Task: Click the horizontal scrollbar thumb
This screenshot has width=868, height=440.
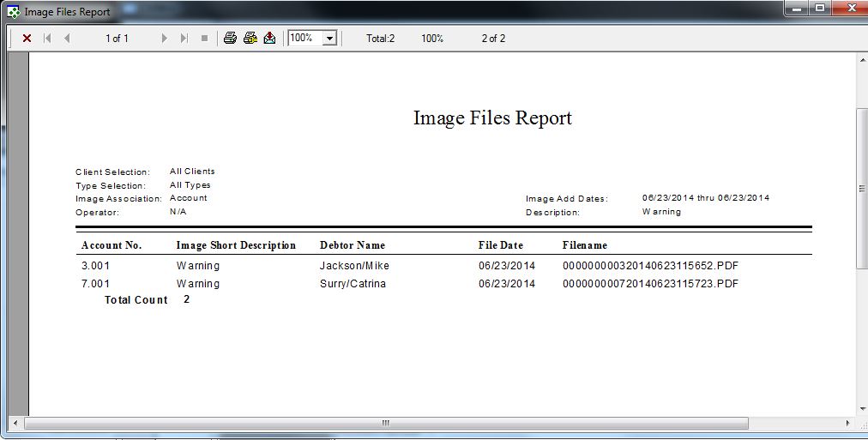Action: (386, 423)
